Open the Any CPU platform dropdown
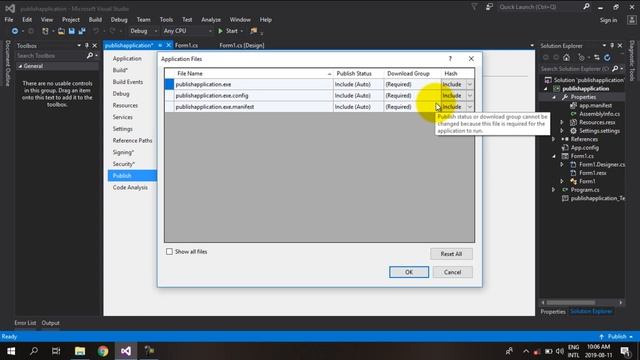The image size is (640, 360). (x=187, y=31)
